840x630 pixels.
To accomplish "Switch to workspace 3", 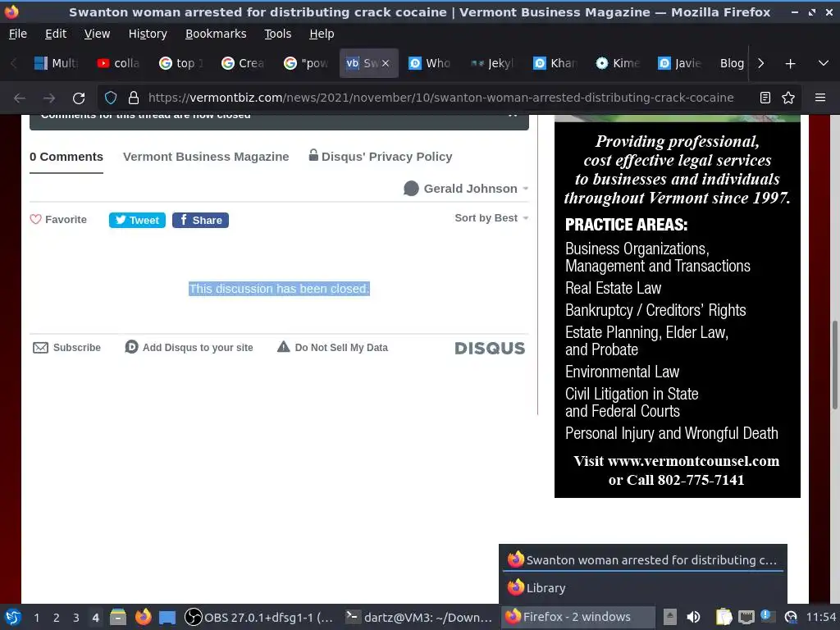I will point(76,618).
